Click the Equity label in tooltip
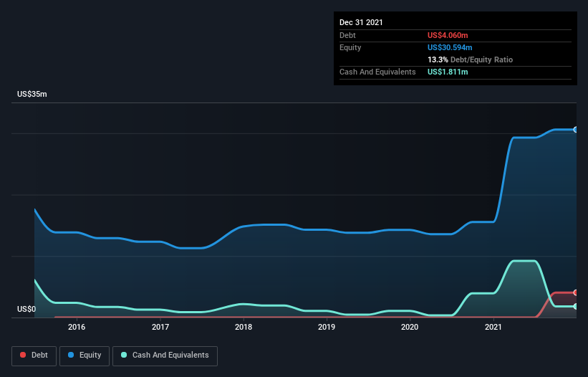 pos(350,47)
